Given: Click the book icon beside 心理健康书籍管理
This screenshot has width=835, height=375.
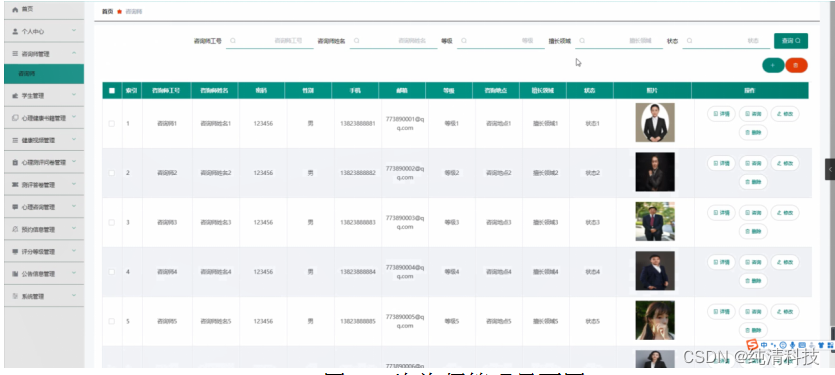Looking at the screenshot, I should click(x=15, y=118).
